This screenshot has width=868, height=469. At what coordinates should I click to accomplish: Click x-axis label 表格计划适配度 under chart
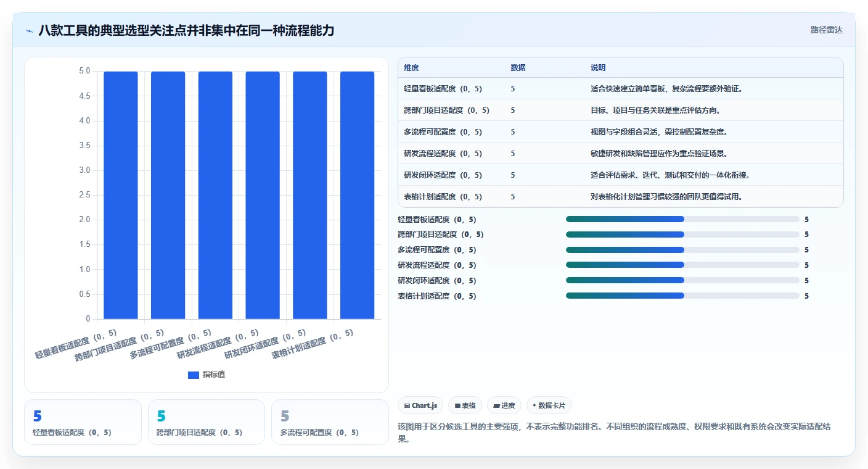(313, 344)
